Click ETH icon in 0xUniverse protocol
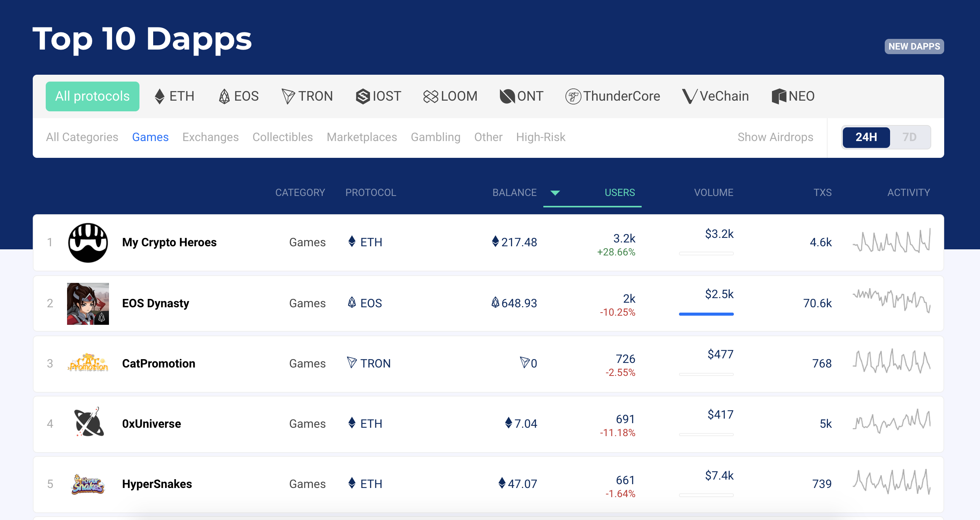The image size is (980, 520). 352,423
